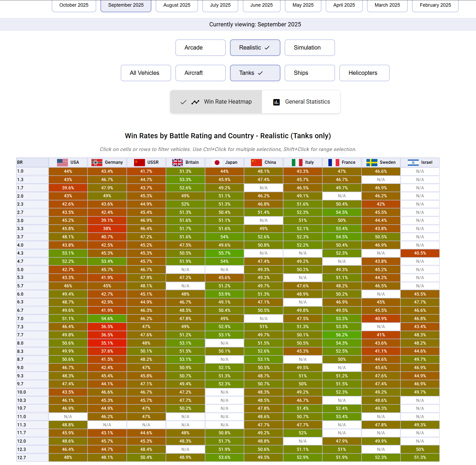Select the Arcade game mode
The width and height of the screenshot is (476, 465).
point(200,48)
